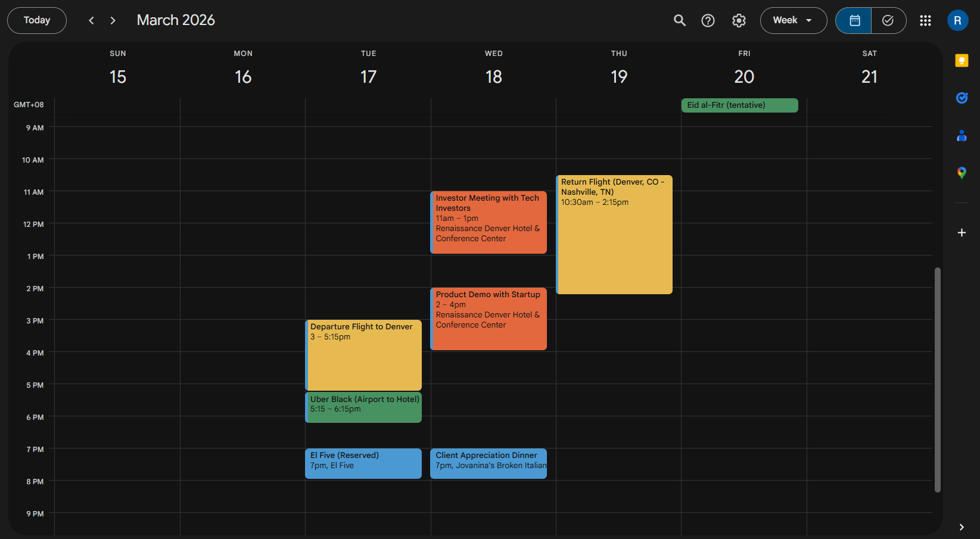Open Client Appreciation Dinner event

489,463
